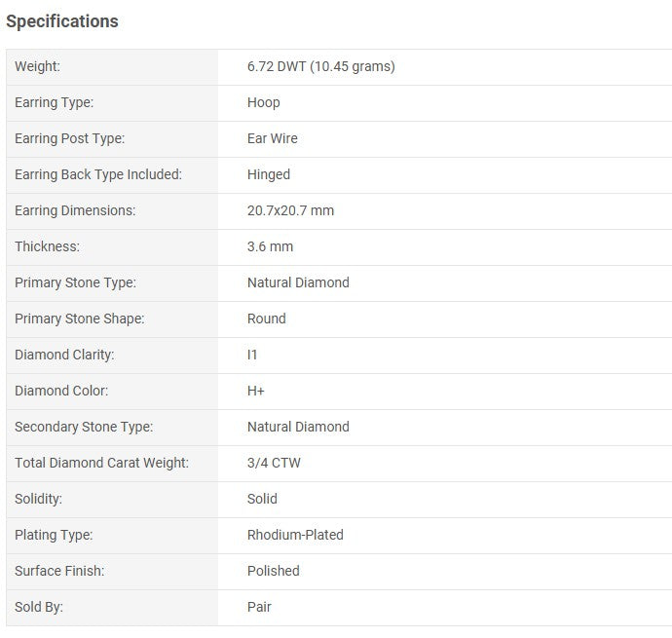The height and width of the screenshot is (638, 672).
Task: Select the Thickness label
Action: click(x=47, y=246)
